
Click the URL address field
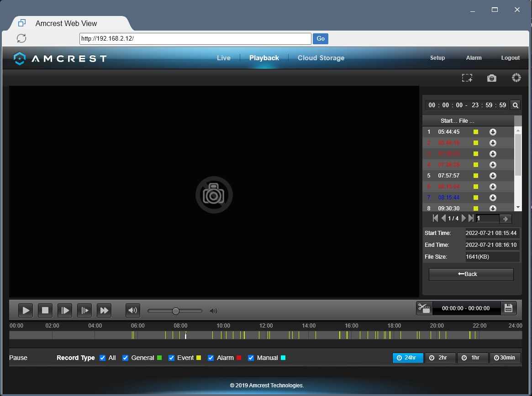pos(195,39)
